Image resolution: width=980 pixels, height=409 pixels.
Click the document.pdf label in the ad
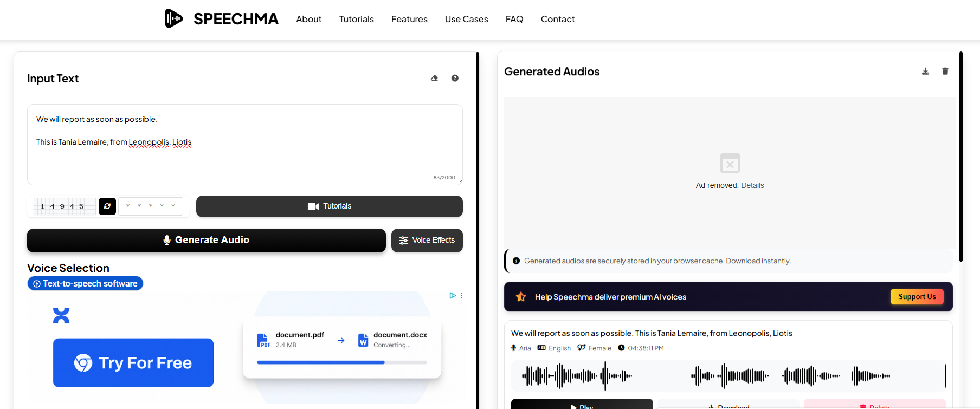click(x=300, y=335)
